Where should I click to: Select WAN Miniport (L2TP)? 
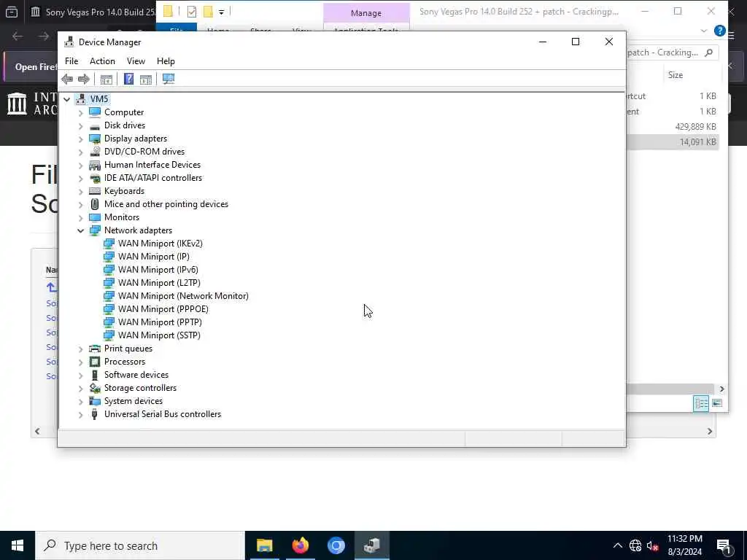159,283
